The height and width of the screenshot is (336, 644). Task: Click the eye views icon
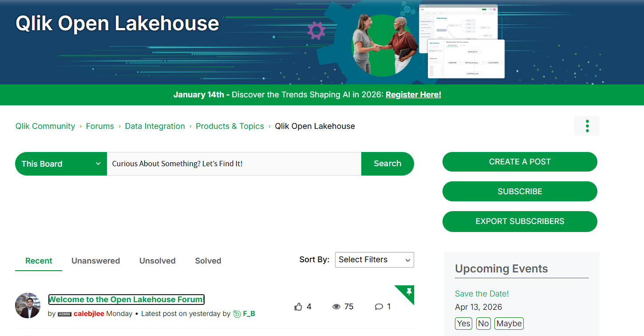[x=336, y=307]
